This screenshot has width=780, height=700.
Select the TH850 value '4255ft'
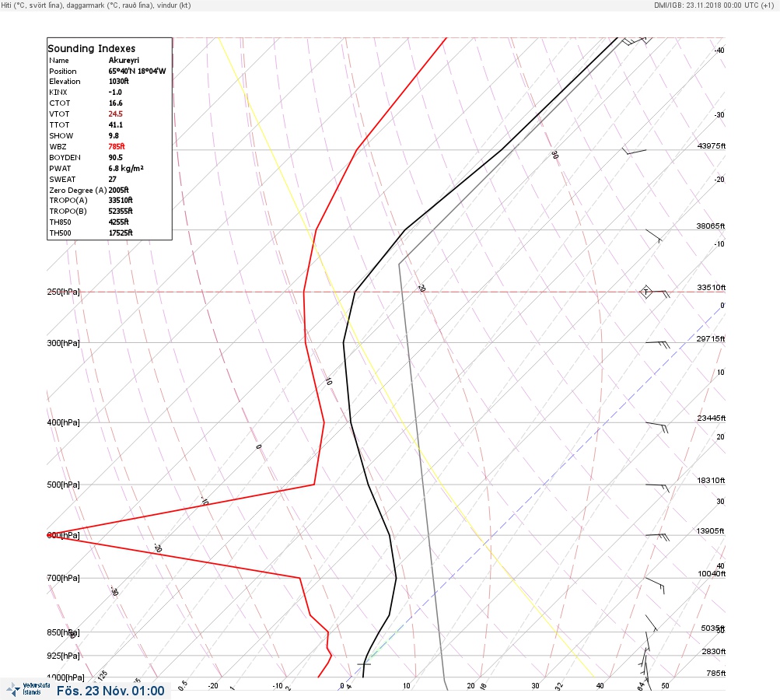tap(119, 222)
